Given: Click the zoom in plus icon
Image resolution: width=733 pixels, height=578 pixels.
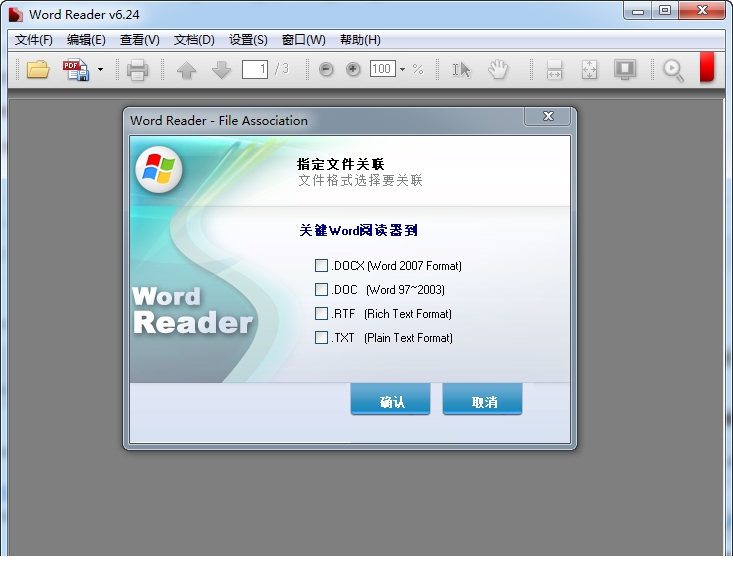Looking at the screenshot, I should (x=353, y=70).
